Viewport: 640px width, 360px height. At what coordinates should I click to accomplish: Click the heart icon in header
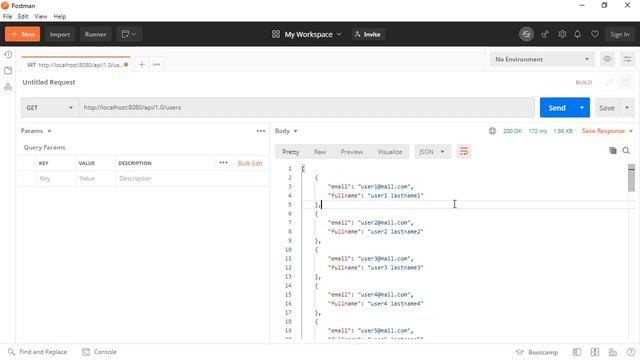(x=595, y=34)
